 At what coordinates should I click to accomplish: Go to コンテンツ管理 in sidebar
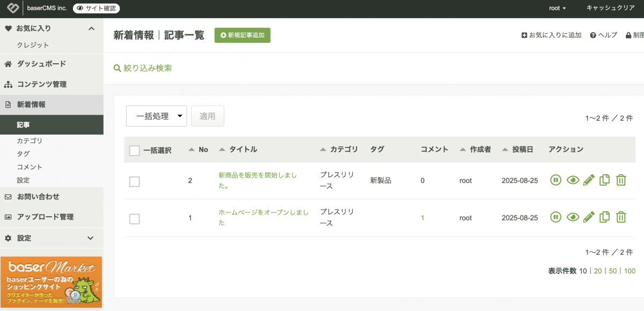click(x=41, y=85)
